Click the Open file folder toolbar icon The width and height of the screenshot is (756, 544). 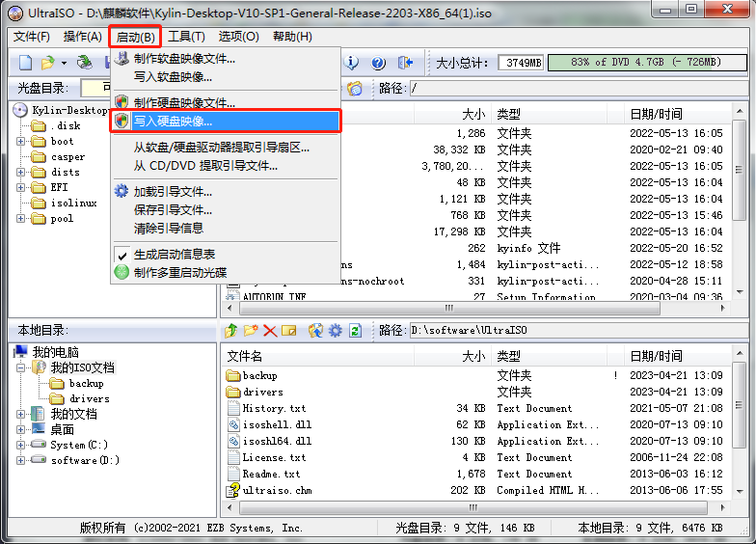[48, 63]
